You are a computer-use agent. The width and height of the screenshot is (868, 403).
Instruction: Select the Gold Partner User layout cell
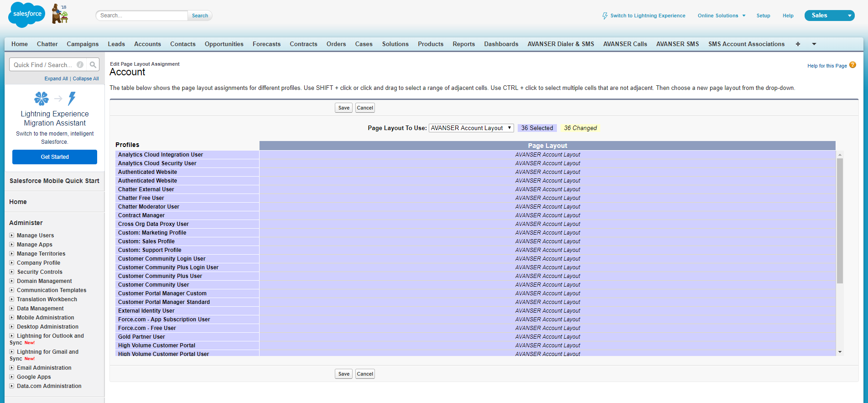547,337
